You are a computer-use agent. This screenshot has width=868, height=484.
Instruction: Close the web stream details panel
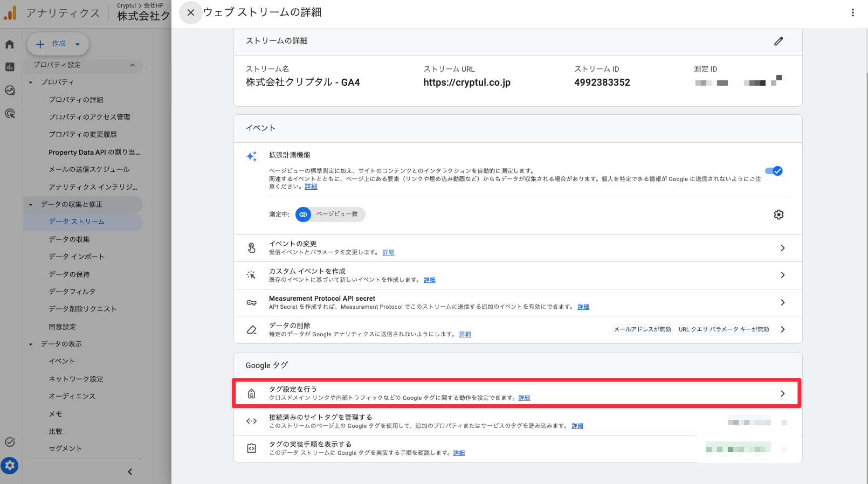point(191,12)
